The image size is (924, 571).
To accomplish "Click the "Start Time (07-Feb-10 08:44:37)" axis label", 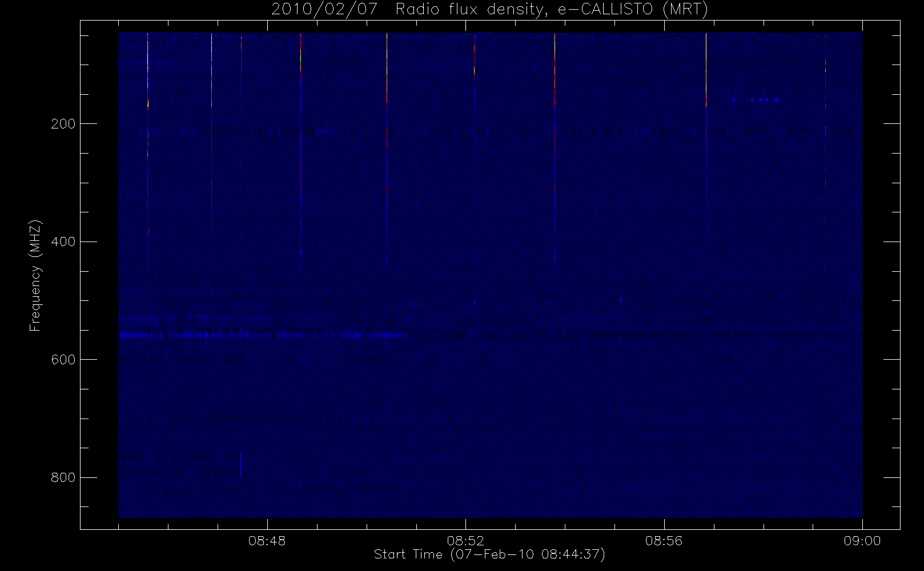I will point(489,554).
